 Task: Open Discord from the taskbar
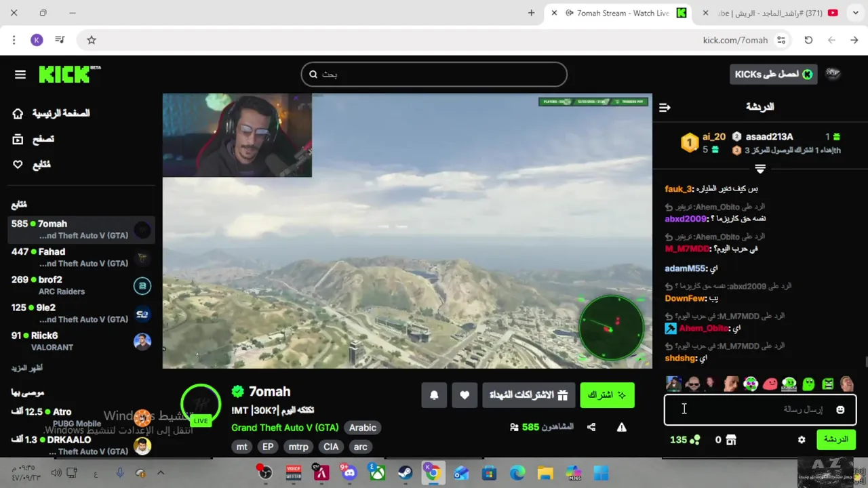pyautogui.click(x=349, y=473)
